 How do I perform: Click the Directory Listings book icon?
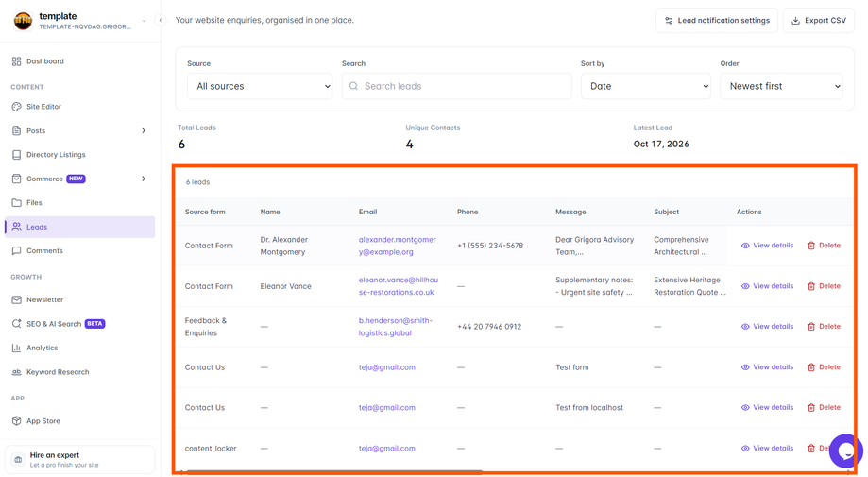pyautogui.click(x=17, y=155)
